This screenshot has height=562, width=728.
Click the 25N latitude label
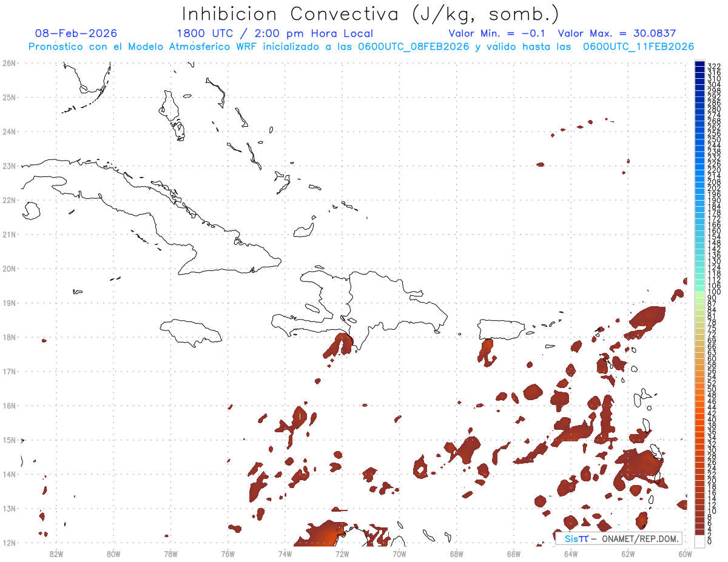9,97
